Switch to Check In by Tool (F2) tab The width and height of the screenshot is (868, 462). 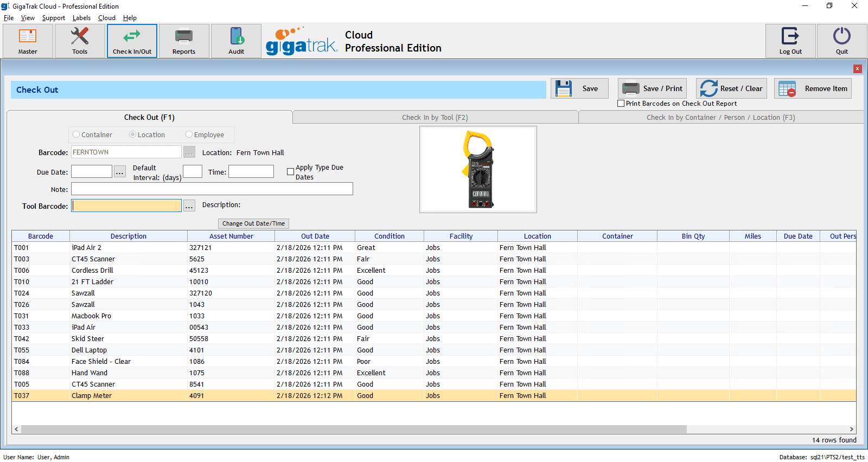click(435, 117)
